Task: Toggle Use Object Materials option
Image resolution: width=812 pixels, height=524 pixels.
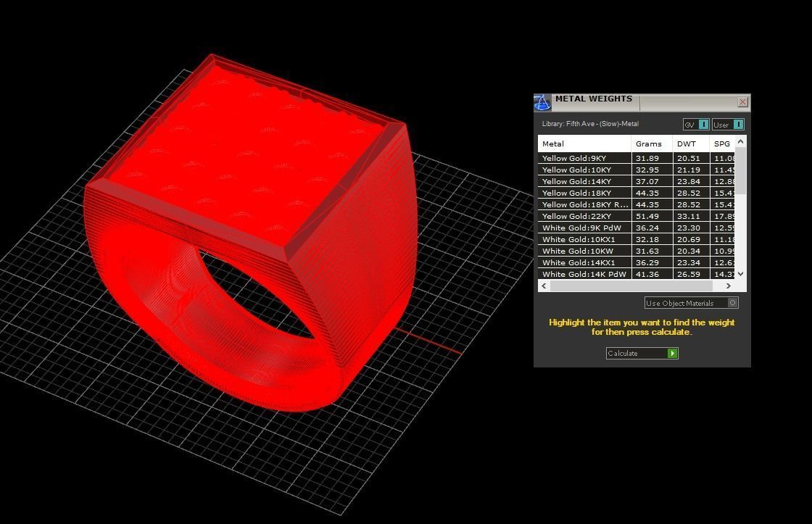Action: pos(692,303)
